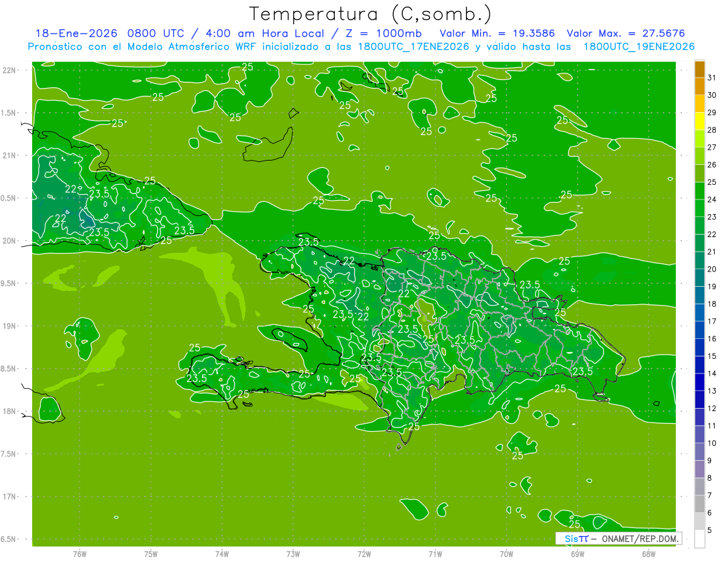Click the '7.5N' latitude axis label
Image resolution: width=728 pixels, height=562 pixels.
pos(9,455)
